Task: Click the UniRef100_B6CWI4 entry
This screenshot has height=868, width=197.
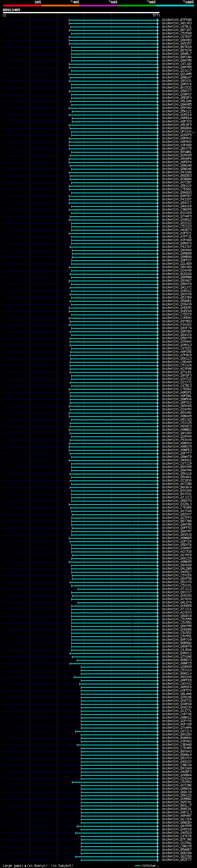Action: [x=176, y=487]
